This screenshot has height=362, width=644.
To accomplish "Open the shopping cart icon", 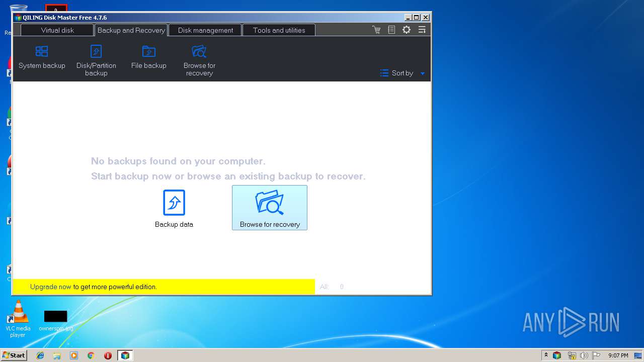I will pos(376,30).
